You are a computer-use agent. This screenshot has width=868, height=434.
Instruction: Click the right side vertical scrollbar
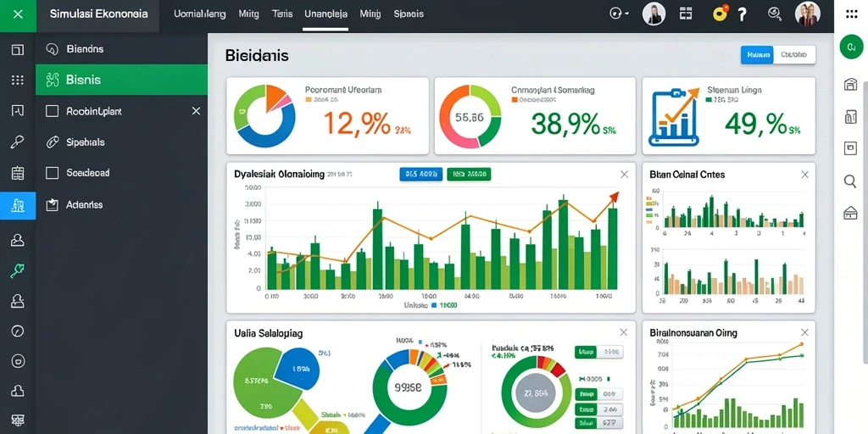pyautogui.click(x=865, y=166)
